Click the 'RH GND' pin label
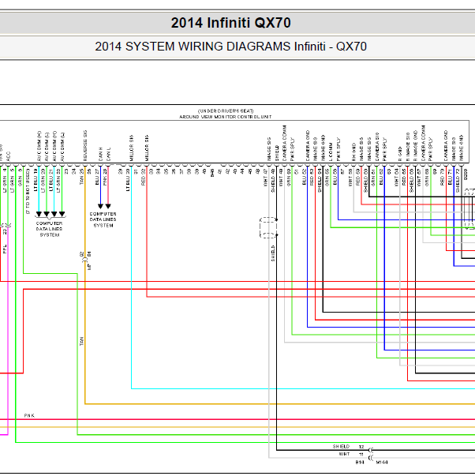 coord(354,152)
